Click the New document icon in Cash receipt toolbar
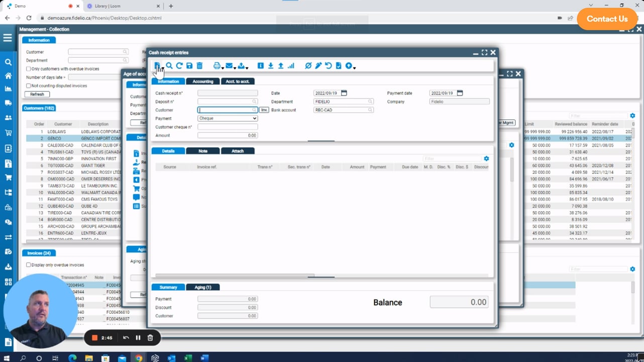The width and height of the screenshot is (644, 362). click(x=157, y=66)
